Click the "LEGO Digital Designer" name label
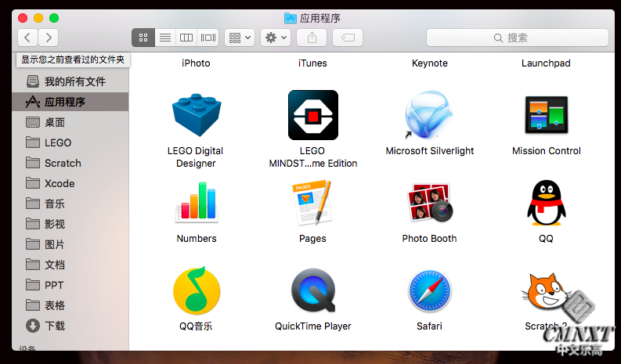Screen dimensions: 621x364 (x=196, y=157)
